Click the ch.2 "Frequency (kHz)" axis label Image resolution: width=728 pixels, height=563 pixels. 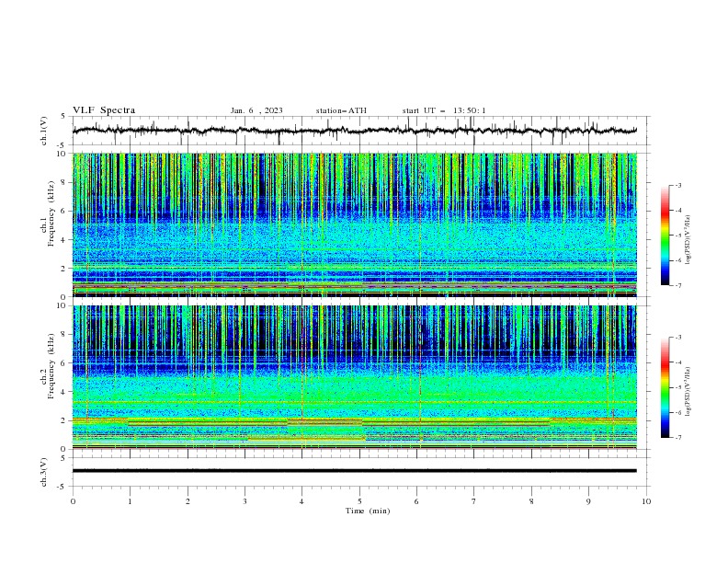(51, 366)
